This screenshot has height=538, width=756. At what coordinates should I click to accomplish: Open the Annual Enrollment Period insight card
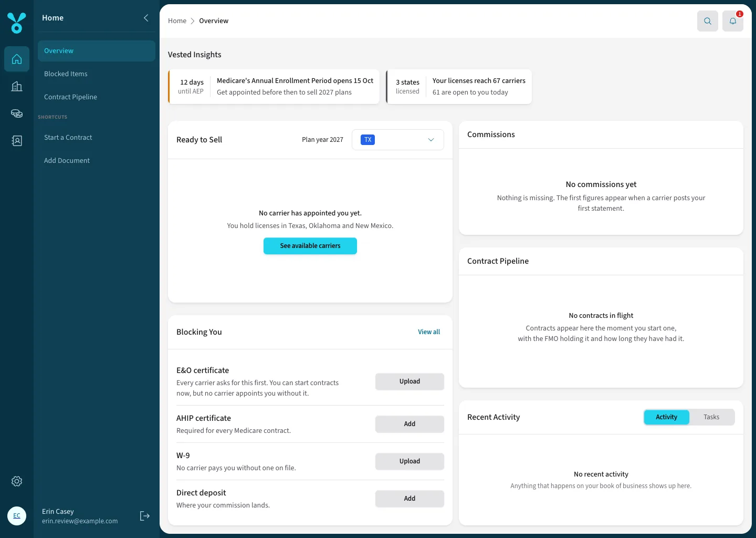coord(274,87)
